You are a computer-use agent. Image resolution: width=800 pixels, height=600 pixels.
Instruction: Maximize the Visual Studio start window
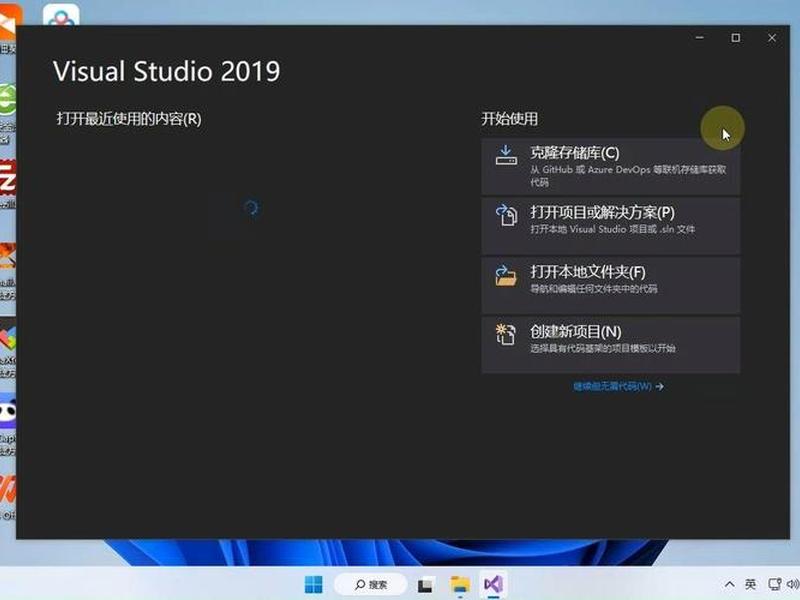click(x=736, y=38)
